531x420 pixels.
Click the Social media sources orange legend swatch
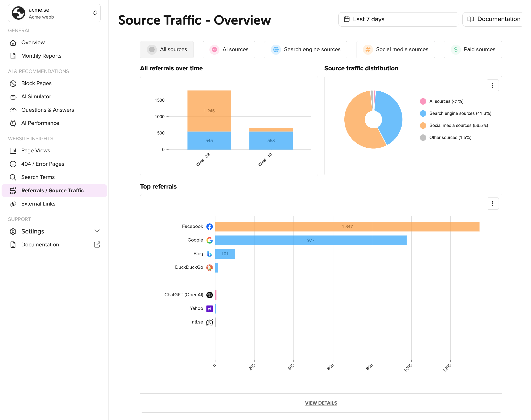pyautogui.click(x=423, y=125)
